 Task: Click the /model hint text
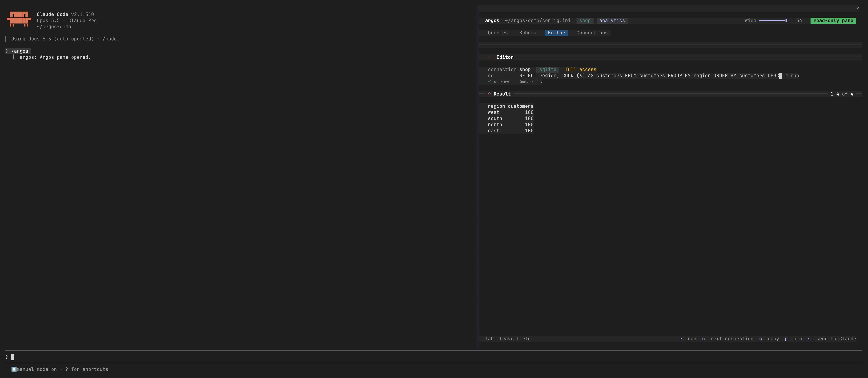(x=111, y=39)
